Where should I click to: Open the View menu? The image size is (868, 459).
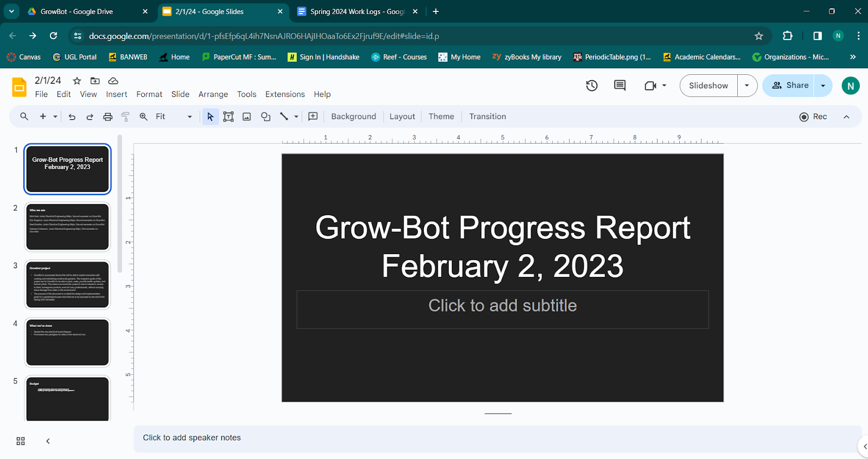88,94
